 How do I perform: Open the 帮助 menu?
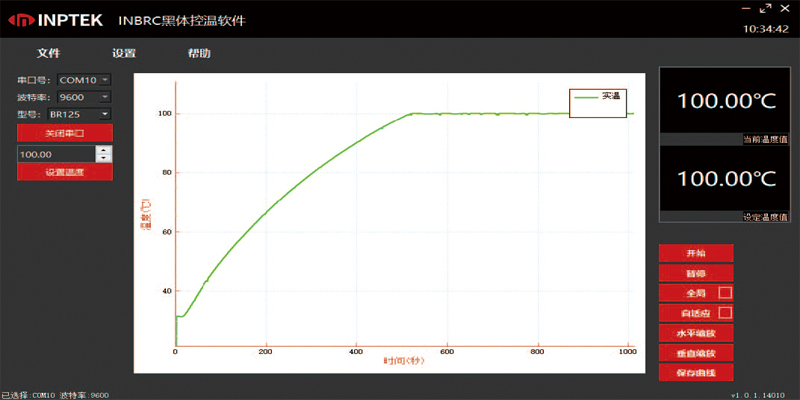pyautogui.click(x=199, y=53)
